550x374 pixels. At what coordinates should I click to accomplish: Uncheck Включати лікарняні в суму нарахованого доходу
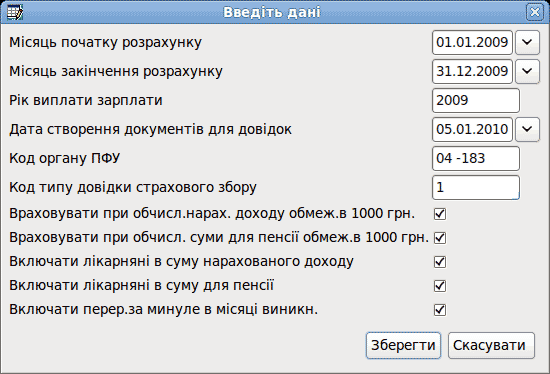[440, 262]
